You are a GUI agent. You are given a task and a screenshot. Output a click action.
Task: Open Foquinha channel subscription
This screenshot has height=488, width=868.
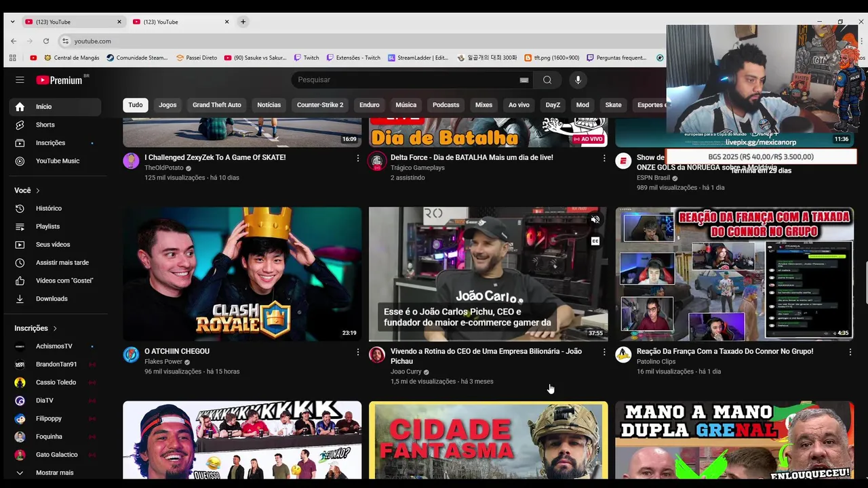point(55,436)
